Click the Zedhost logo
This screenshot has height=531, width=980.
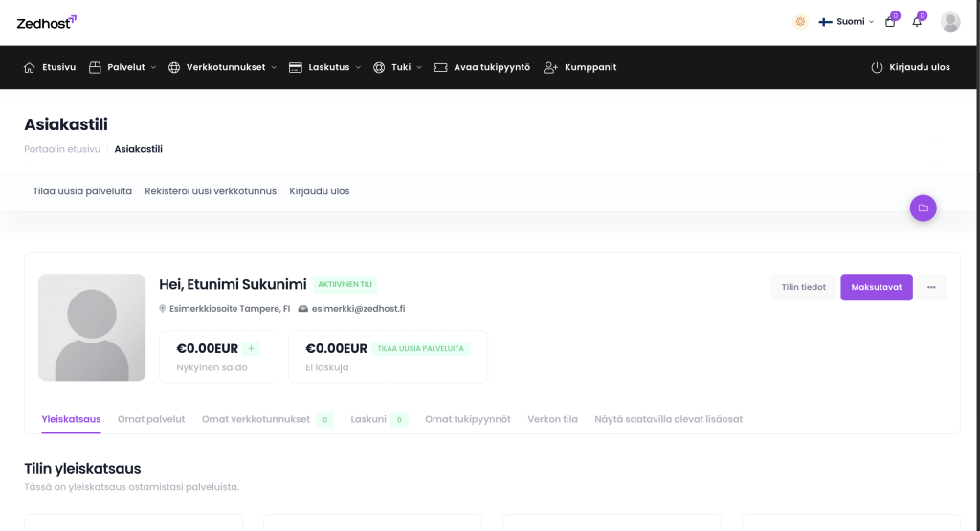pyautogui.click(x=47, y=22)
